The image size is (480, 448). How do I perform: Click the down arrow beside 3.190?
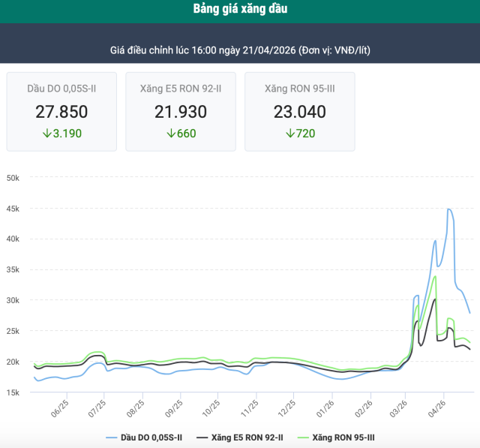click(46, 134)
